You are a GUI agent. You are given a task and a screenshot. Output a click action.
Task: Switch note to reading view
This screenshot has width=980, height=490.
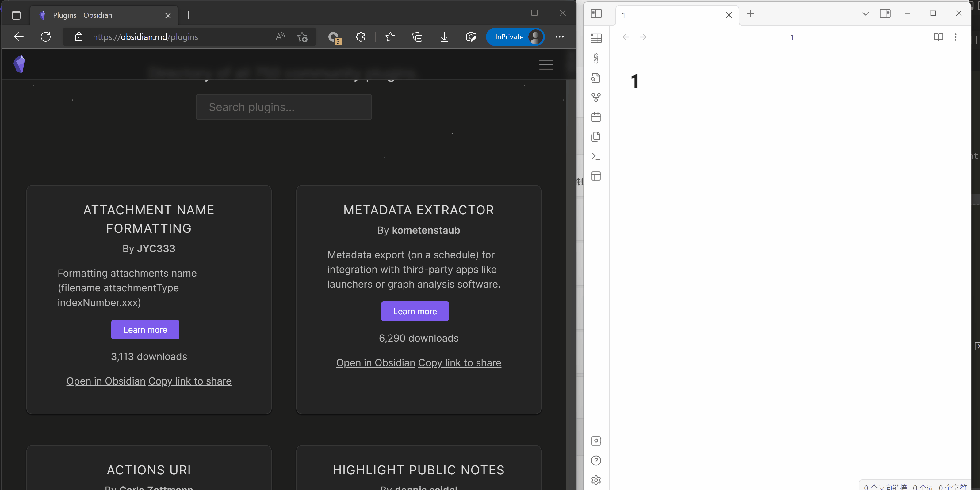coord(938,37)
